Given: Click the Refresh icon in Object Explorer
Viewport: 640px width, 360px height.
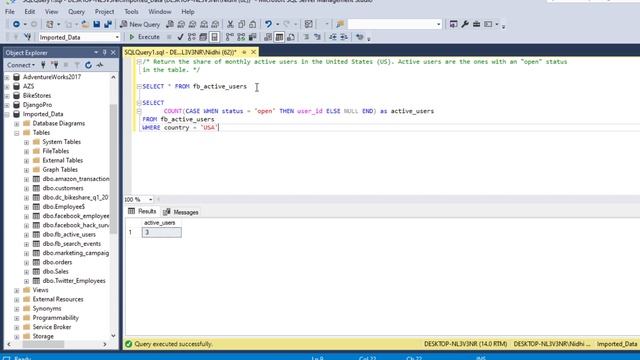Looking at the screenshot, I should 88,65.
